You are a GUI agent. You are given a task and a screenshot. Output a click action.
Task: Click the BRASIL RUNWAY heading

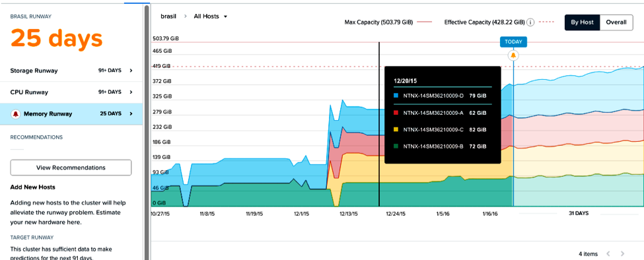31,16
